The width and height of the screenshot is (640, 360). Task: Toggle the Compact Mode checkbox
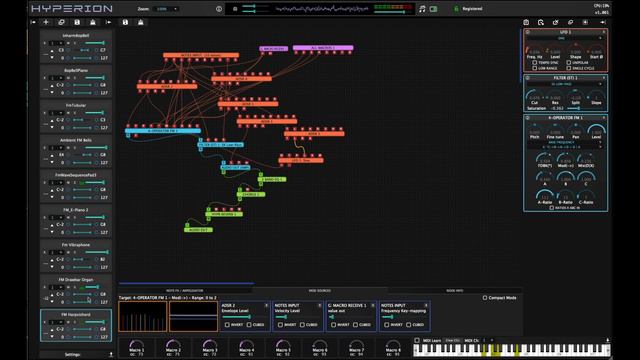[485, 298]
